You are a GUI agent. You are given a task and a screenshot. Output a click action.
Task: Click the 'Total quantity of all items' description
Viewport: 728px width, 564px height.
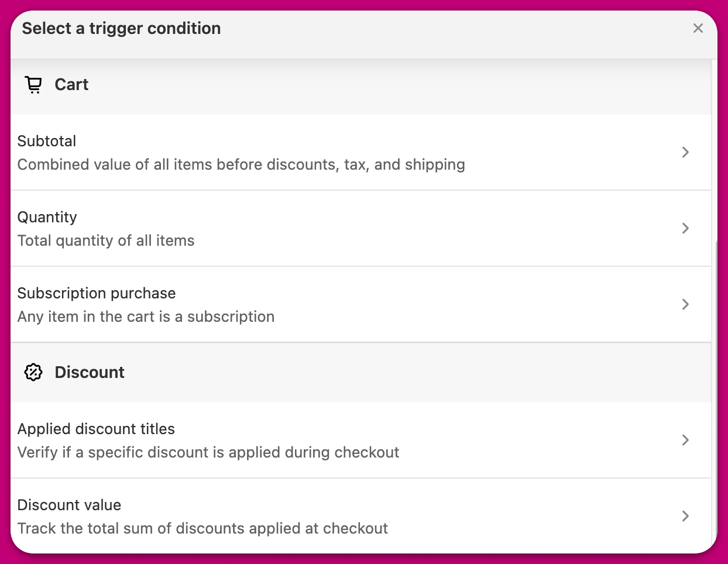tap(106, 240)
